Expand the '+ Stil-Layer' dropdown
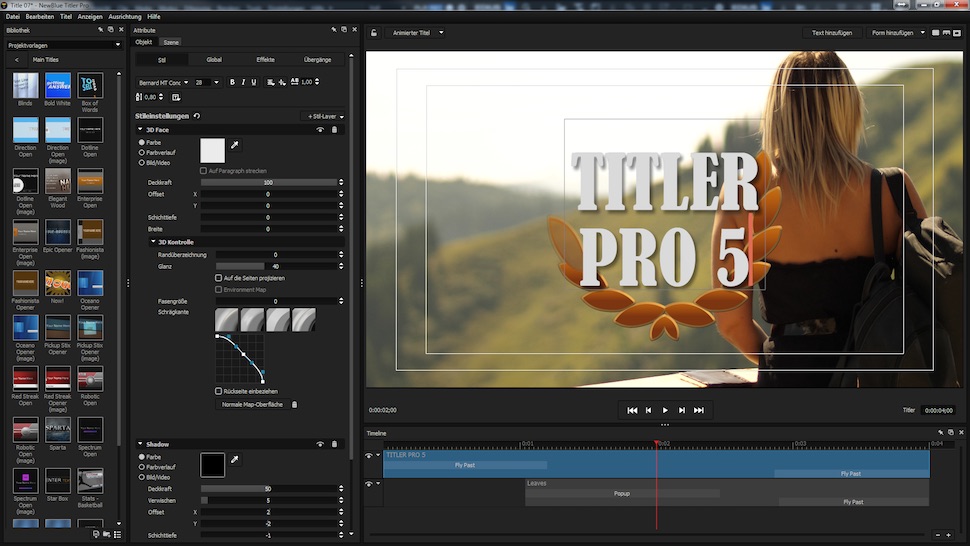 324,116
